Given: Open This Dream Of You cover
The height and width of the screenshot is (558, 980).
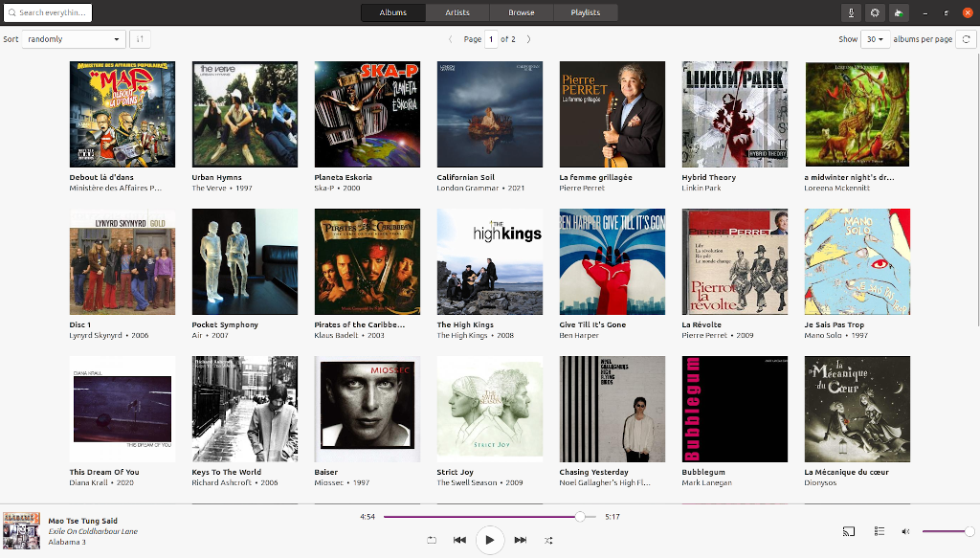Looking at the screenshot, I should [122, 410].
